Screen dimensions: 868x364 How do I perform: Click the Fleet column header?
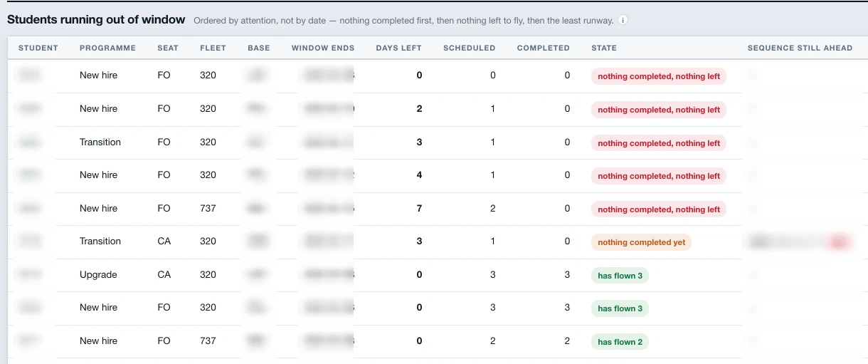[213, 48]
